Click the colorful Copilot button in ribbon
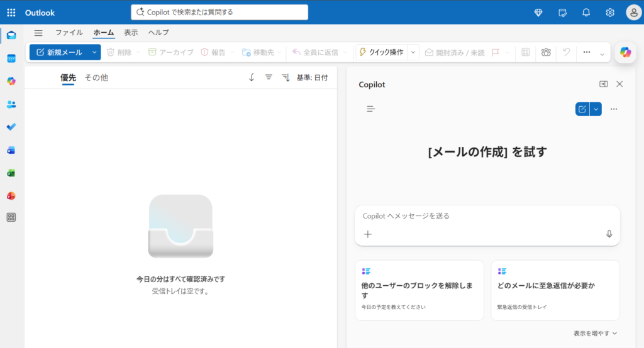This screenshot has height=348, width=644. pos(626,52)
